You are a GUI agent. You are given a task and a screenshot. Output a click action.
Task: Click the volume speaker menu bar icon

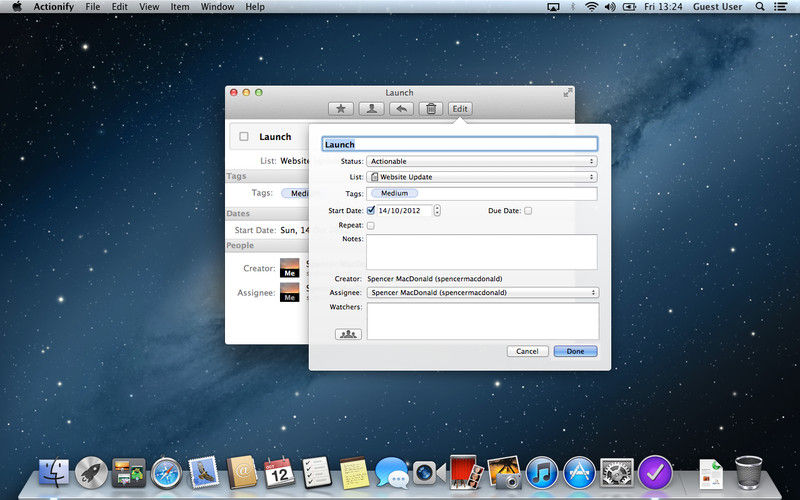610,7
